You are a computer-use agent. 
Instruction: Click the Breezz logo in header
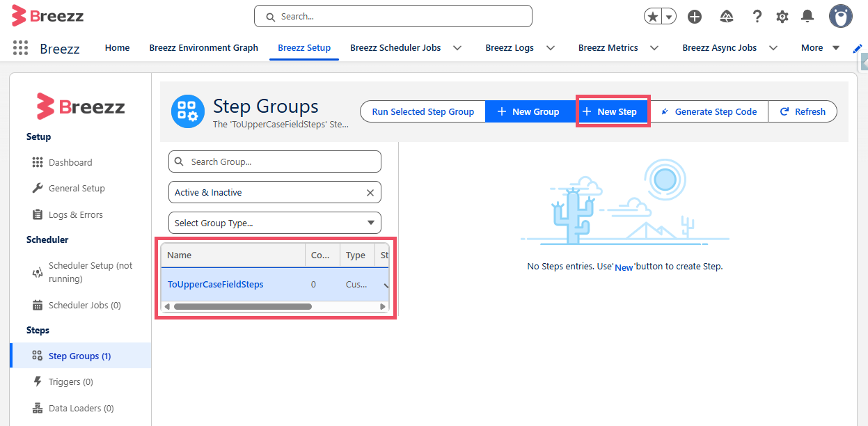click(x=47, y=15)
